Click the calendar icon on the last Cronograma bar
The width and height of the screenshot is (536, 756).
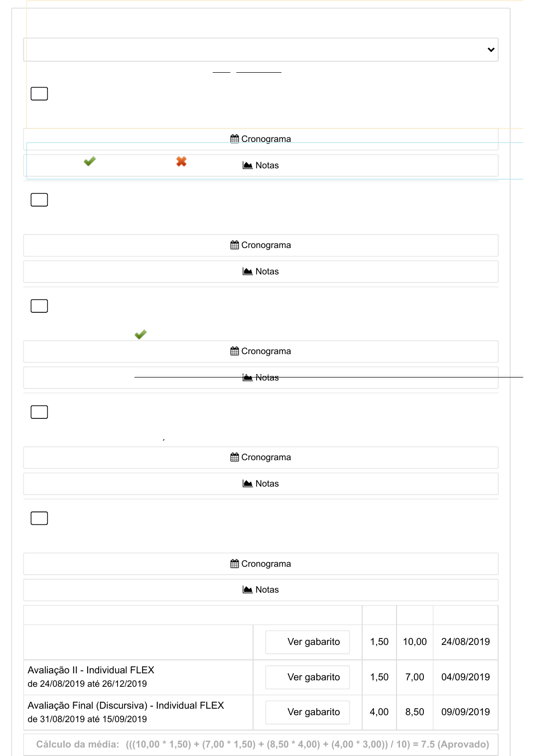[x=235, y=564]
